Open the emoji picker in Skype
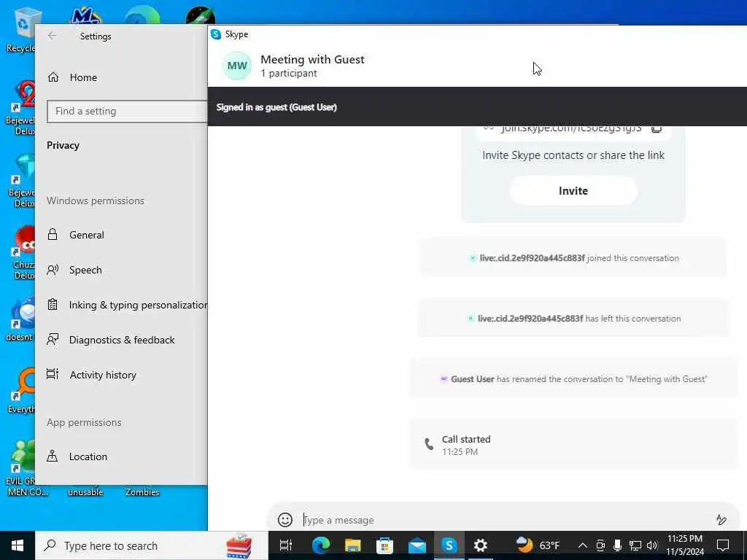 click(x=285, y=519)
